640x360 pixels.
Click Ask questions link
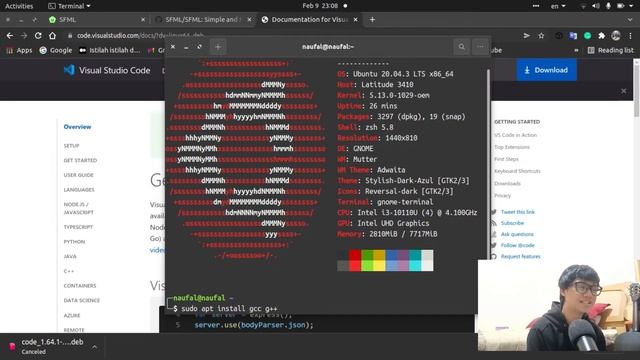click(517, 234)
